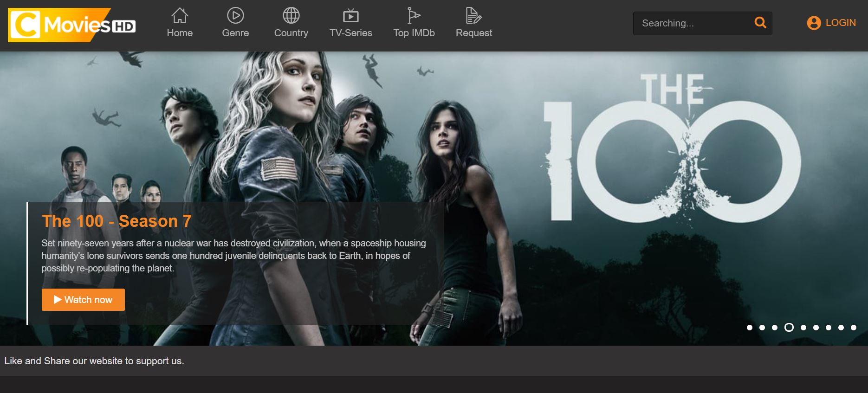
Task: Select the last carousel slide dot
Action: [x=853, y=328]
